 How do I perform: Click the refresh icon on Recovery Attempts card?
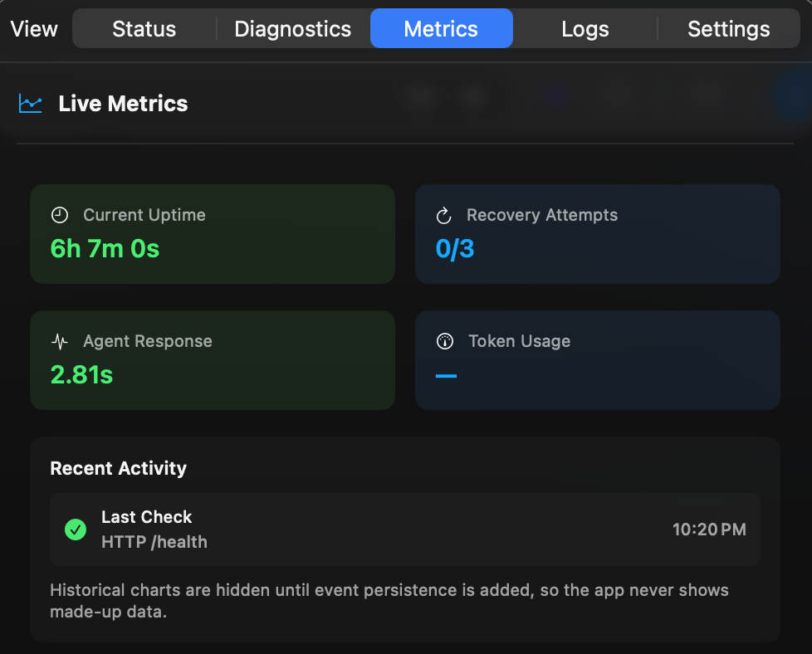[443, 214]
